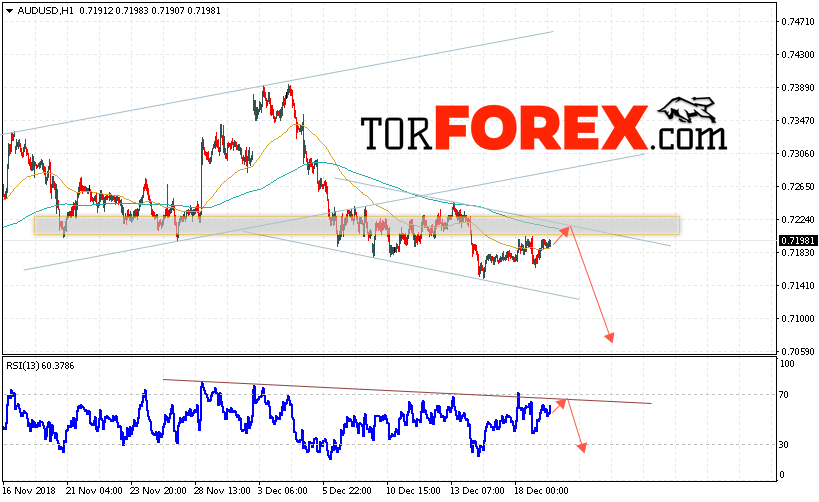Screen dimensions: 819x502
Task: Click the OHLC values 0.71912 0.71983 0.71907 0.71981
Action: 150,10
